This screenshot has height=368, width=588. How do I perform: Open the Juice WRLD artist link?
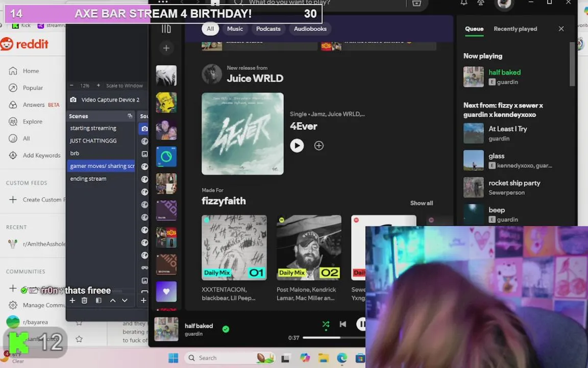coord(255,78)
